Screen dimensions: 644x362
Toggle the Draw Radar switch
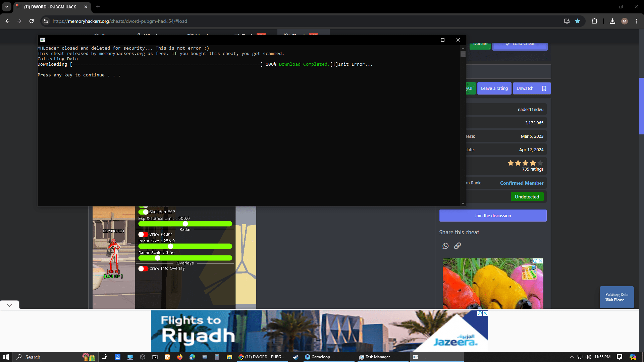(x=143, y=234)
